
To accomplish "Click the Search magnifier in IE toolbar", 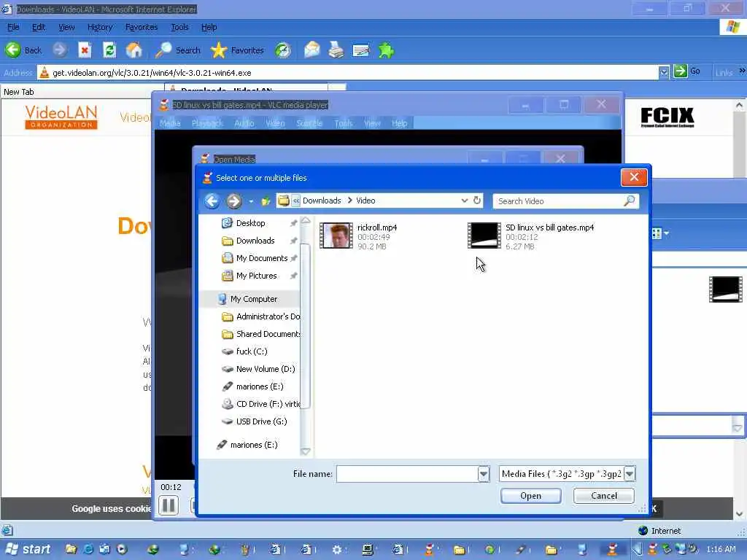I will point(163,50).
